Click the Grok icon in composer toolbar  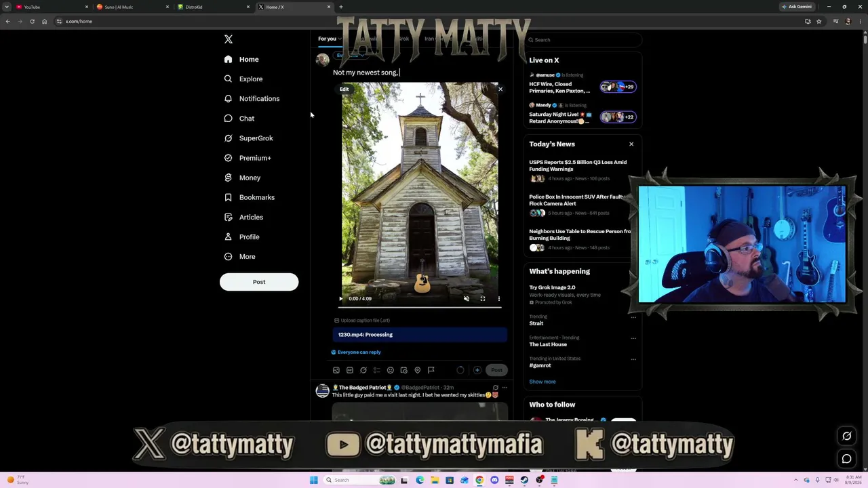point(363,371)
